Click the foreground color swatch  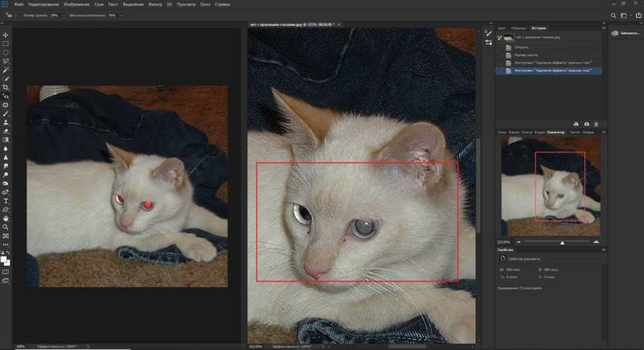(x=5, y=258)
